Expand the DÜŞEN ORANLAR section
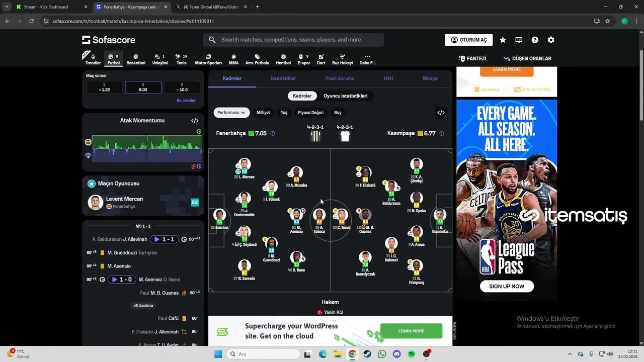 (527, 59)
